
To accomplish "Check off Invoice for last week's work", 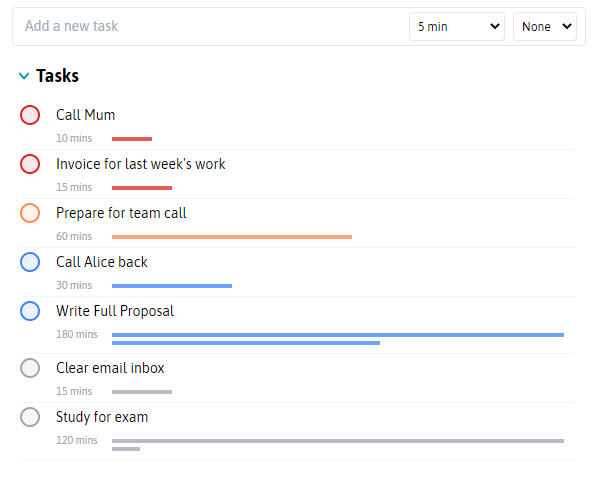I will coord(30,164).
